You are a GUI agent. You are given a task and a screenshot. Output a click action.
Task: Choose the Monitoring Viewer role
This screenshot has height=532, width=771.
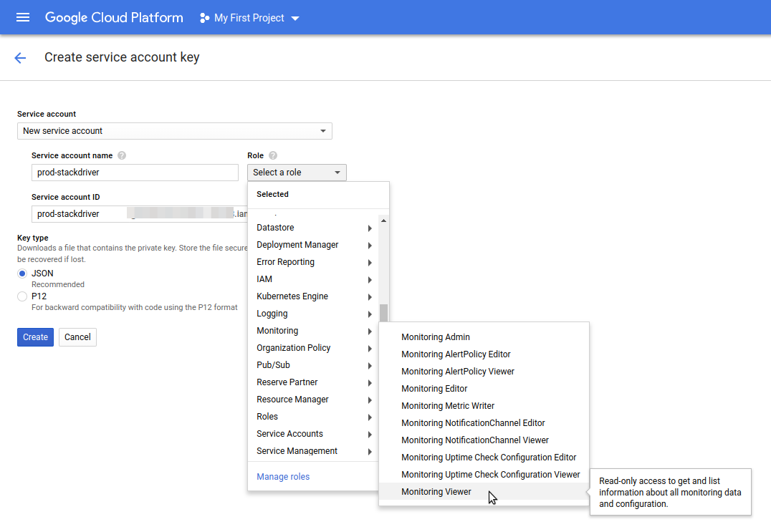coord(436,492)
